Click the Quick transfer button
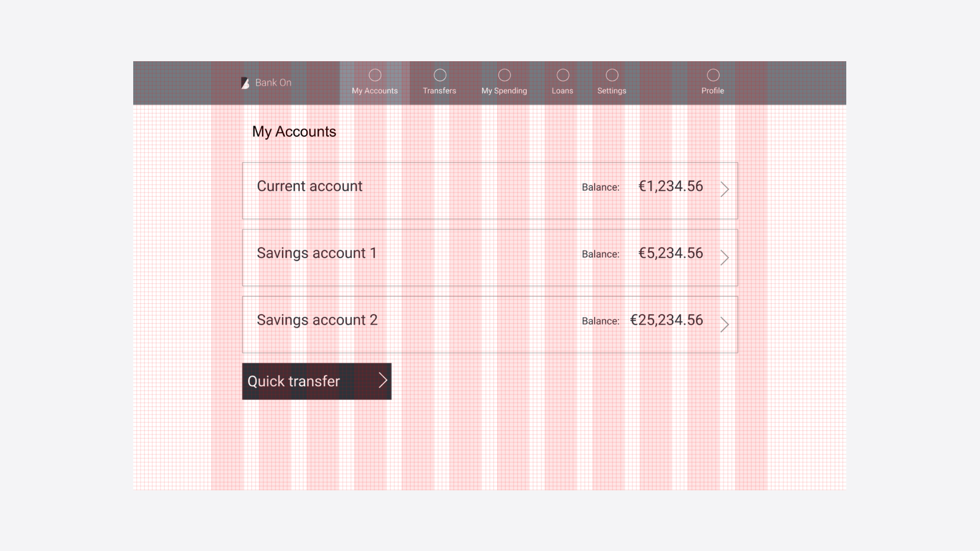980x551 pixels. [x=316, y=381]
